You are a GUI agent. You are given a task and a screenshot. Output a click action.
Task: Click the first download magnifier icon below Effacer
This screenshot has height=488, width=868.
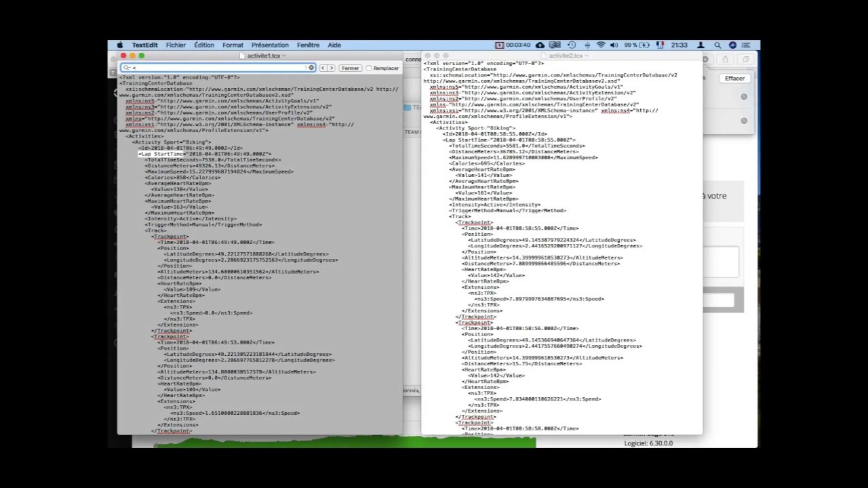click(744, 97)
